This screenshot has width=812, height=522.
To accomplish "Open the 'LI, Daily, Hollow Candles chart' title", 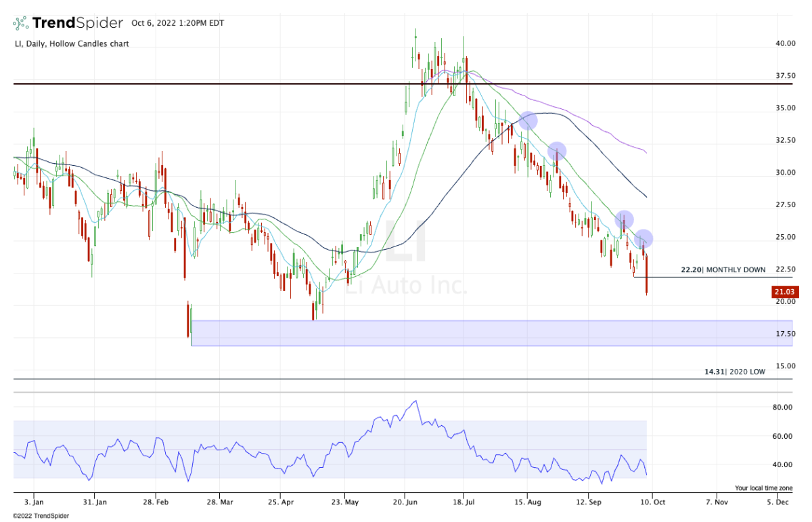I will click(71, 44).
